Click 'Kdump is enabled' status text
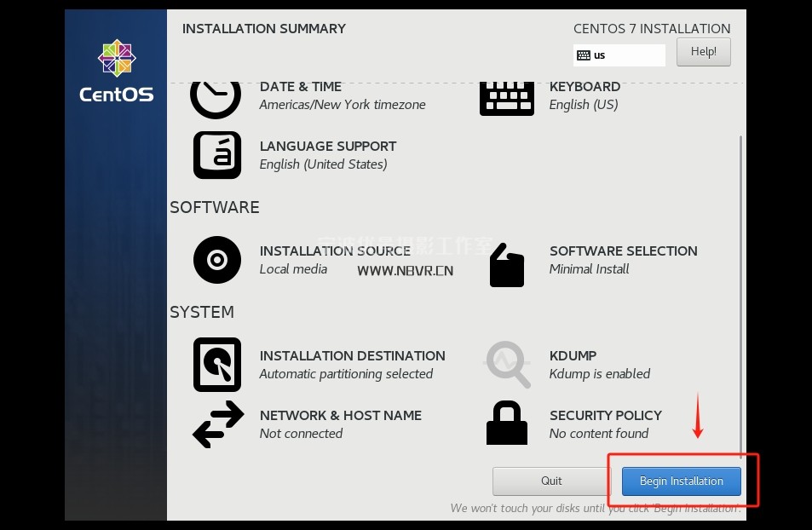812x530 pixels. [x=600, y=374]
